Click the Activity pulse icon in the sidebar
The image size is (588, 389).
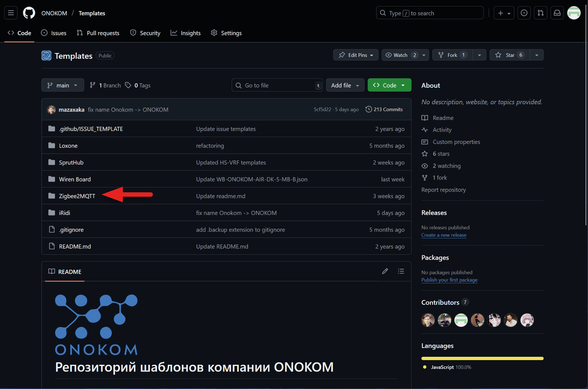pyautogui.click(x=425, y=129)
